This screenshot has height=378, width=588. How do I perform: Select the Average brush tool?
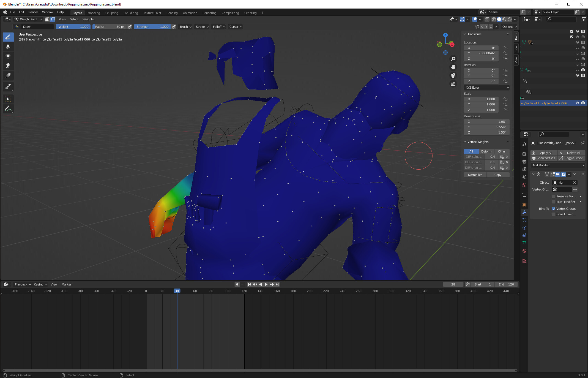tap(8, 56)
